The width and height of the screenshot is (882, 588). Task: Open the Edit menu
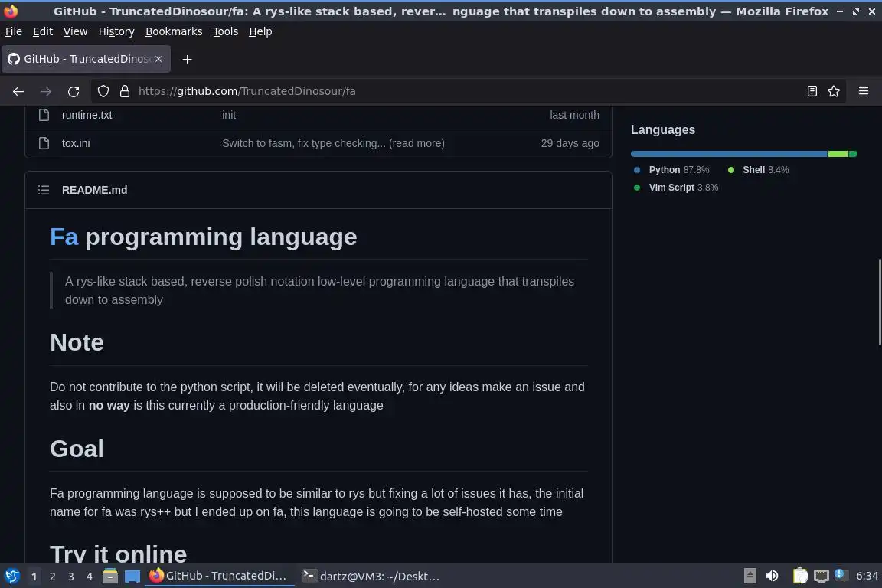43,31
